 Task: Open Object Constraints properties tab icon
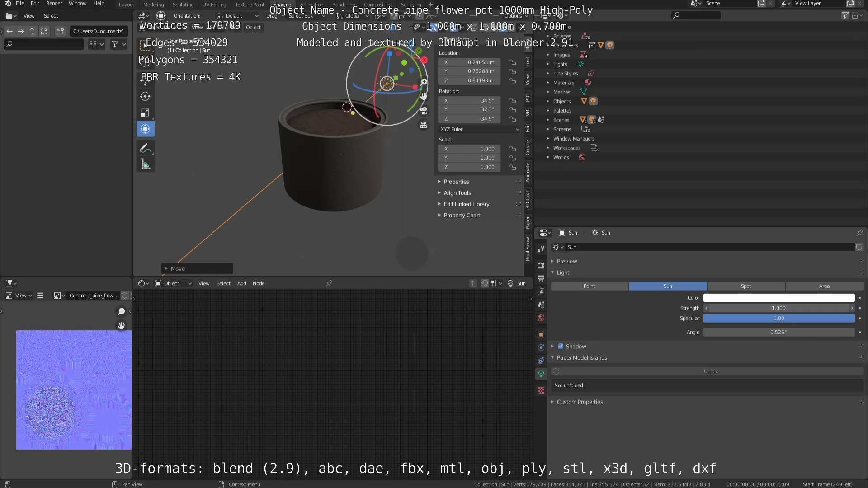[541, 361]
